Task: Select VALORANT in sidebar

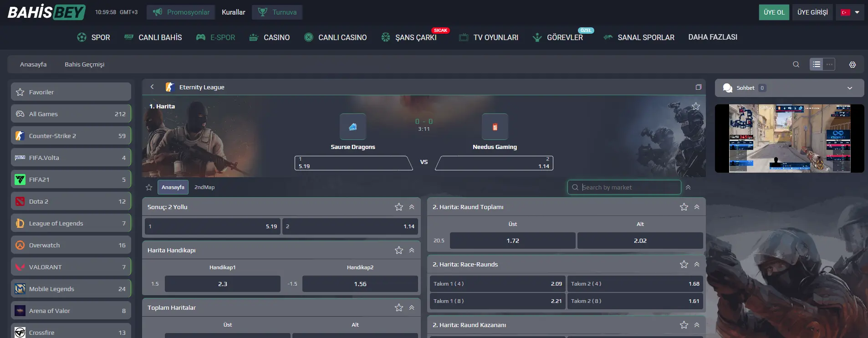Action: coord(71,266)
